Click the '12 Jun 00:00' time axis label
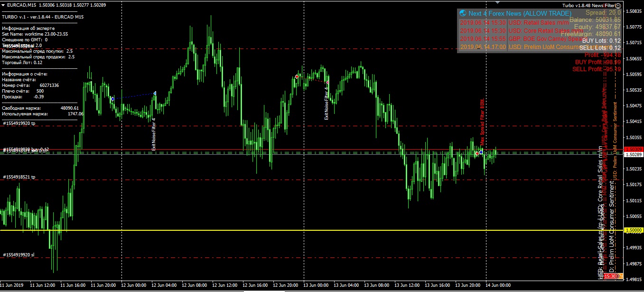This screenshot has width=644, height=292. (134, 285)
